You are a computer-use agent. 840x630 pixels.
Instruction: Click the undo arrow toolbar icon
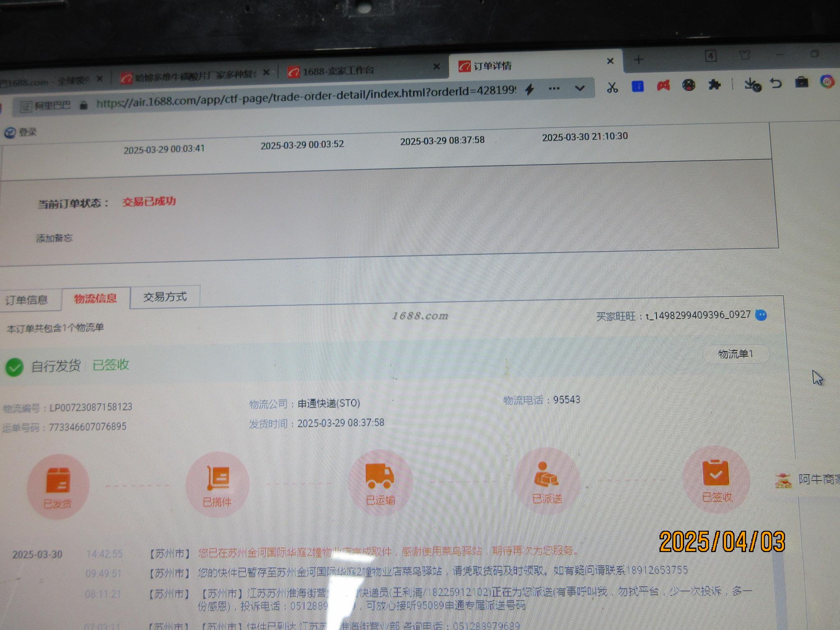point(776,83)
